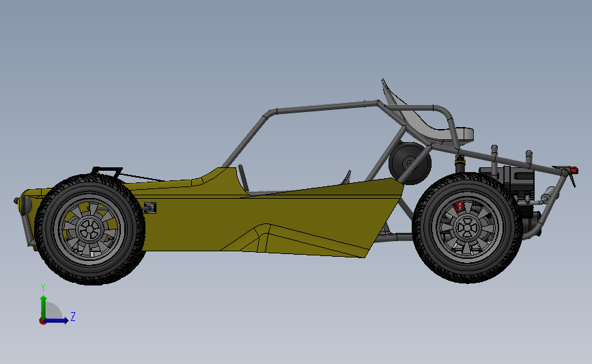
Task: Select the side marker light near front wheel
Action: [150, 208]
